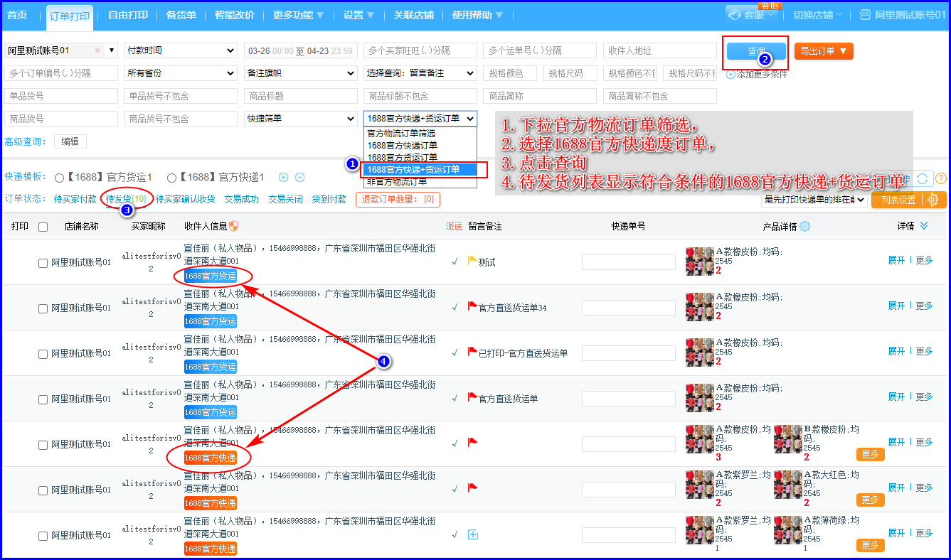Click the refresh circular arrows icon
Viewport: 951px width, 560px height.
tap(922, 178)
